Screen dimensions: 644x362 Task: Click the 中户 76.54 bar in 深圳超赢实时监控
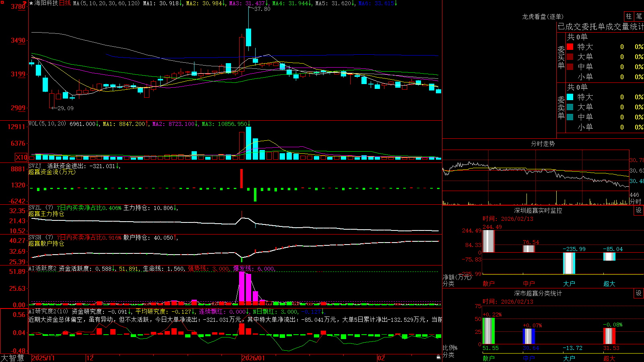coord(529,249)
